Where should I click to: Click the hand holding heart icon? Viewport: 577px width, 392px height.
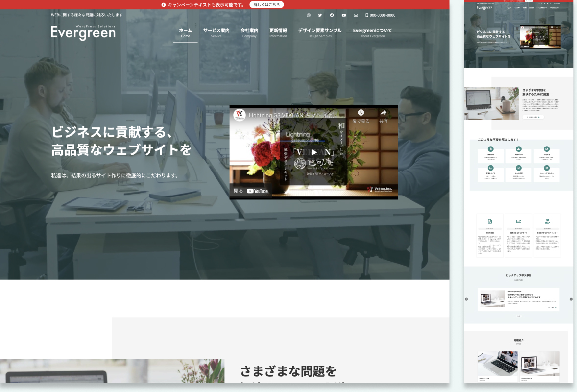tap(547, 221)
